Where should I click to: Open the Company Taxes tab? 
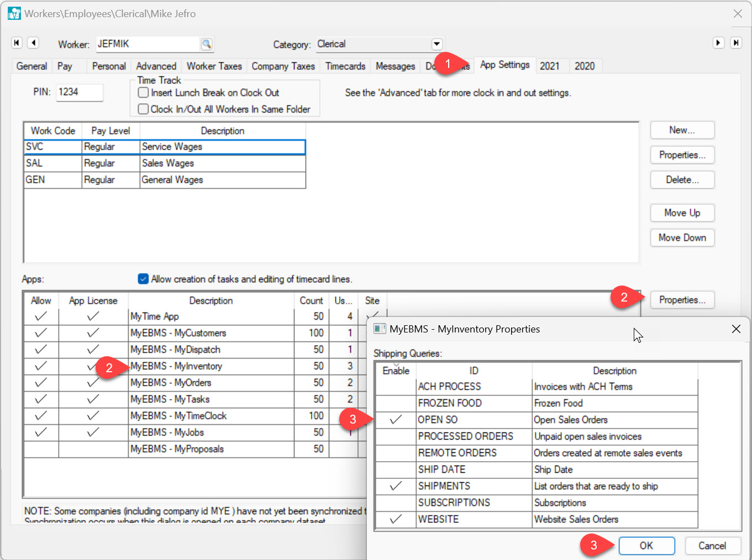283,66
